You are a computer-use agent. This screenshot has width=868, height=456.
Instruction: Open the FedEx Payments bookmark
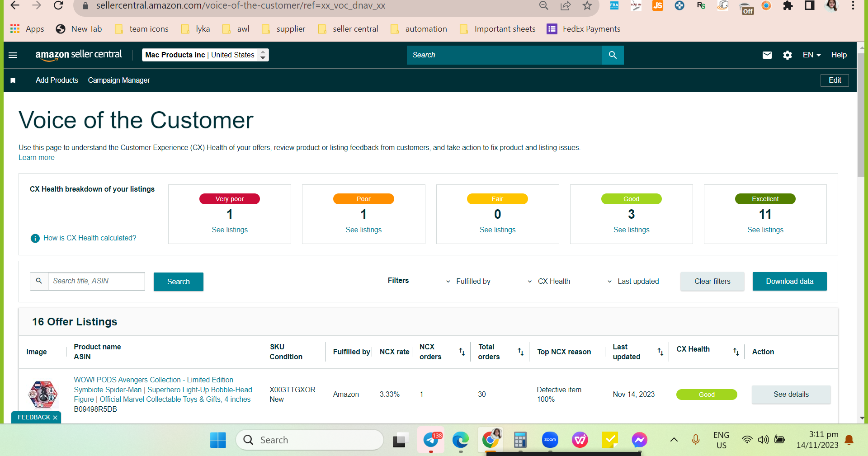pos(584,29)
